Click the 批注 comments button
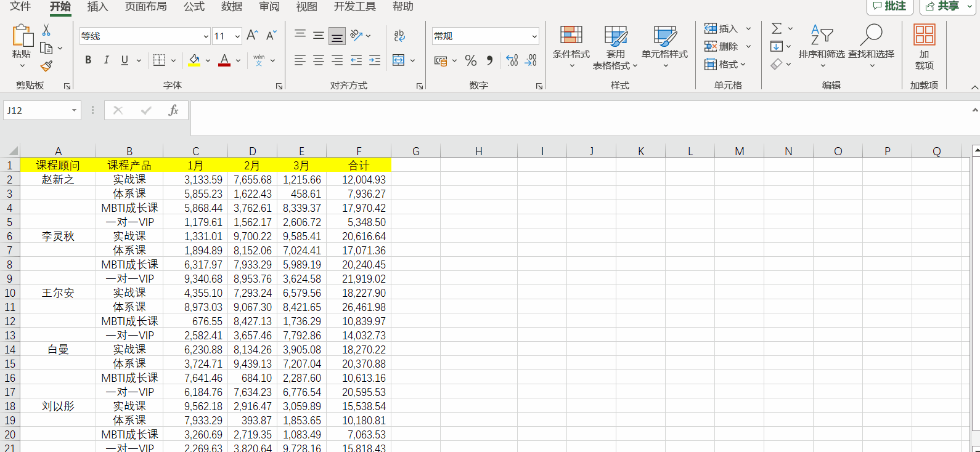Screen dimensions: 980x452 889,6
